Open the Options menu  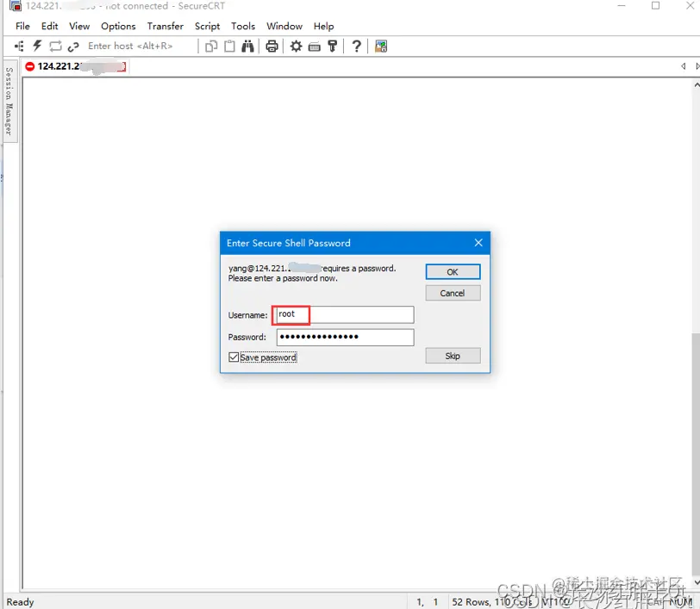[x=118, y=27]
